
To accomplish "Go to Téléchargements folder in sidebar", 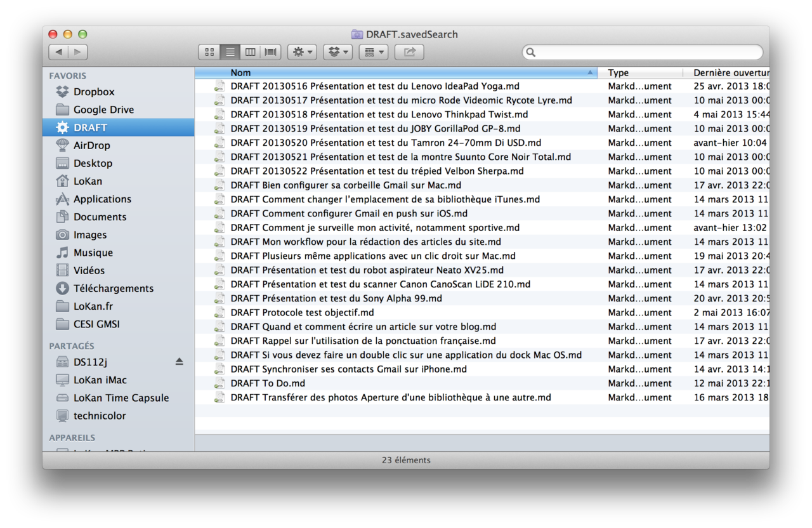I will [x=113, y=288].
